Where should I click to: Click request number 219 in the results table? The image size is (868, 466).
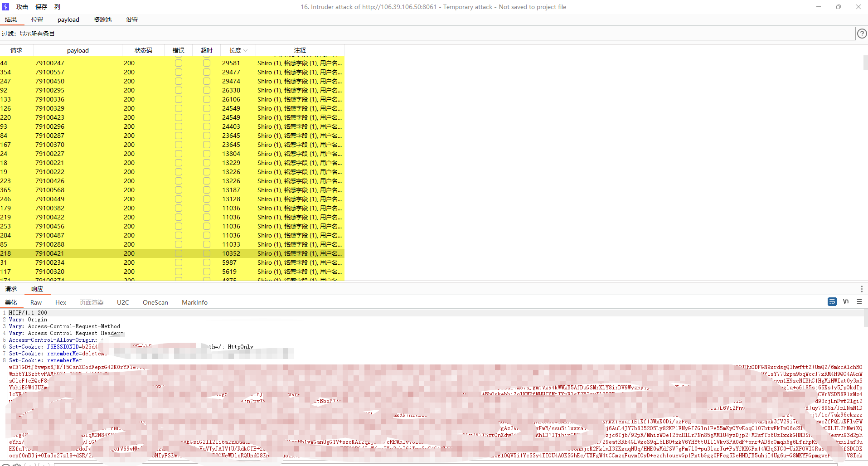pos(5,217)
